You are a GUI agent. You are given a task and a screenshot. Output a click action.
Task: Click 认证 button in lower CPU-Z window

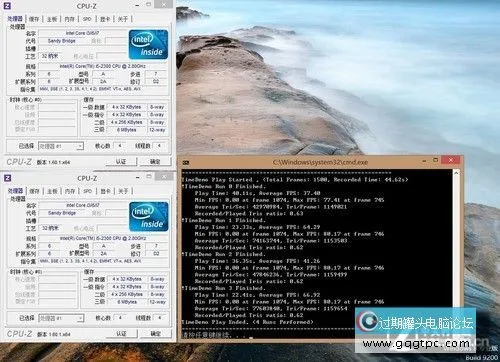pyautogui.click(x=121, y=333)
